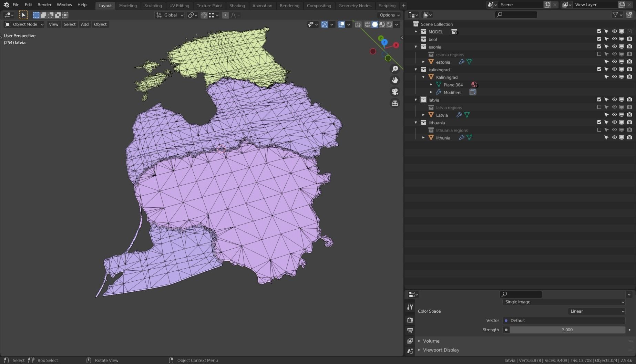Select wireframe viewport shading

(x=368, y=24)
